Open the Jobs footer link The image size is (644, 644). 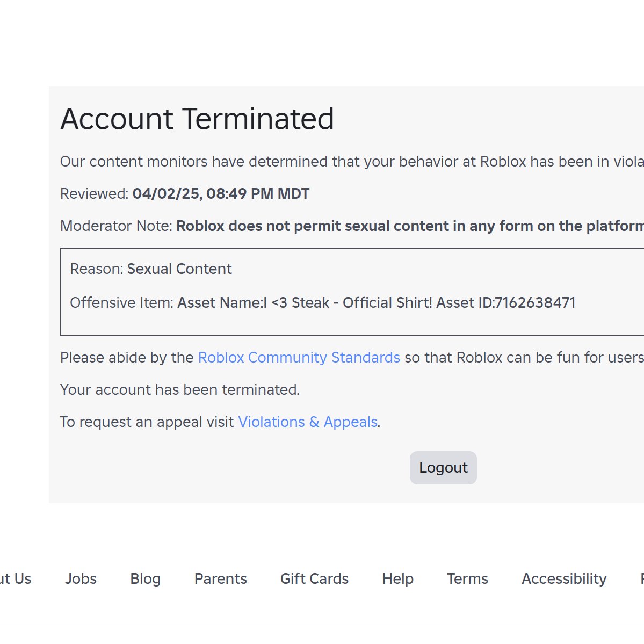point(81,578)
